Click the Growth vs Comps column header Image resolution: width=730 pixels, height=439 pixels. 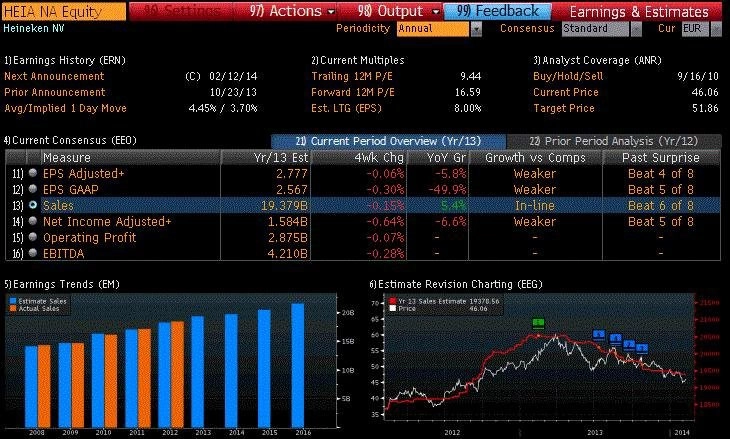535,158
